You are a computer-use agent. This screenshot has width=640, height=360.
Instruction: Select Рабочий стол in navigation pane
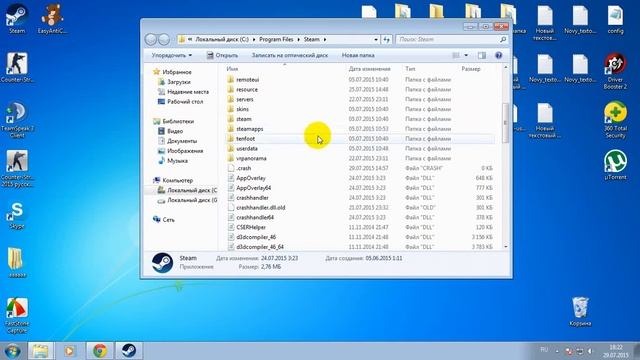[180, 102]
